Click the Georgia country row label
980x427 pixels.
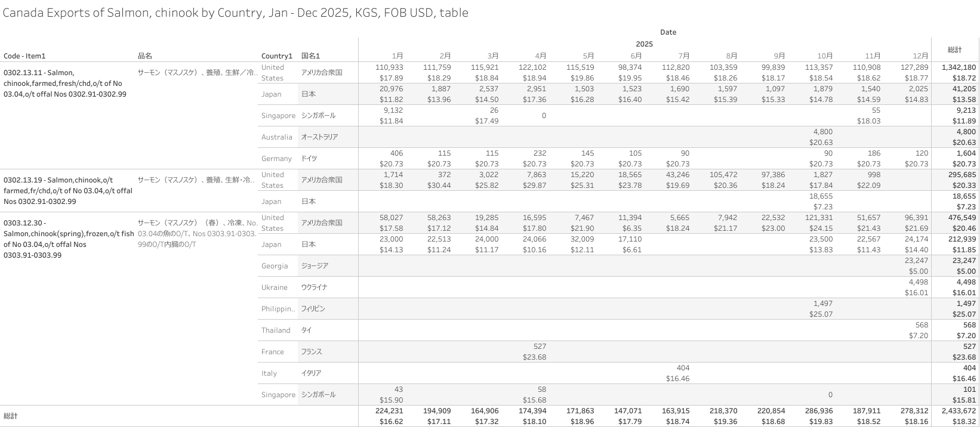274,266
